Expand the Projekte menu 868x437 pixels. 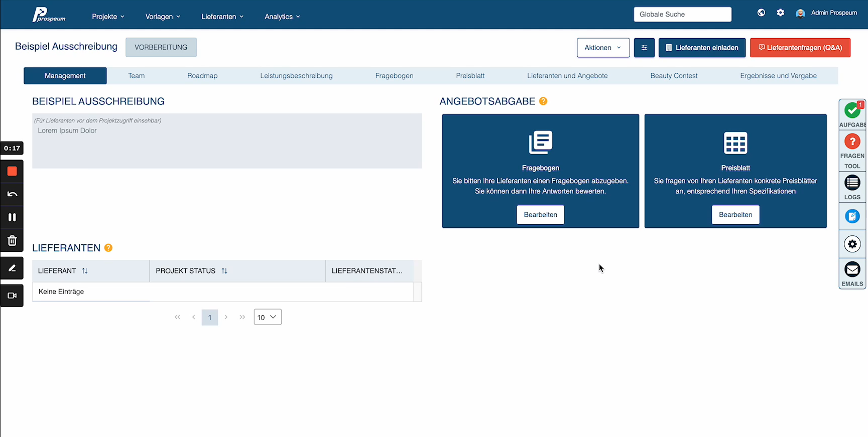(x=108, y=17)
